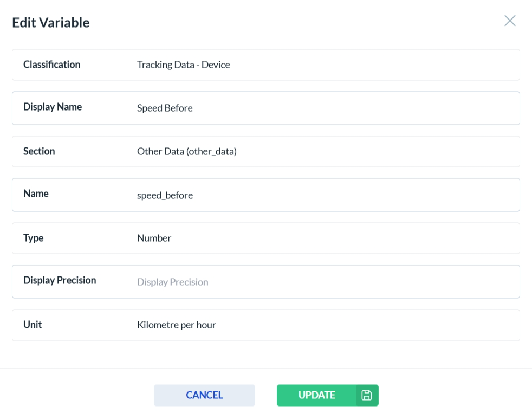Click the 'Speed Before' value text
Screen dimensions: 532x419
pyautogui.click(x=165, y=108)
